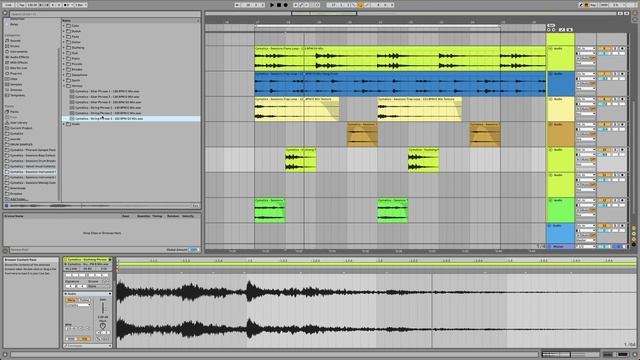640x360 pixels.
Task: Expand the Saxophone folder
Action: 64,75
